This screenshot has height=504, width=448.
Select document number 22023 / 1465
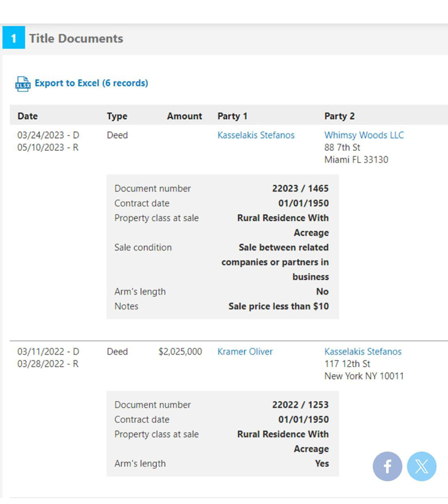coord(300,188)
